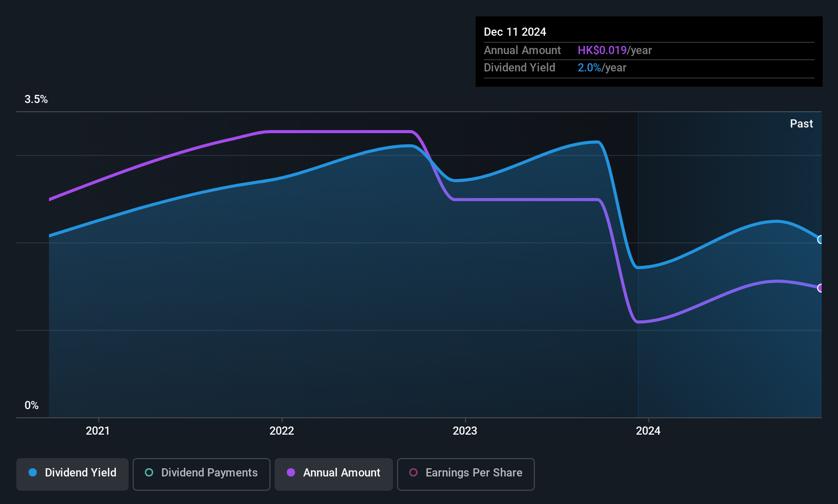This screenshot has width=838, height=504.
Task: Click the 0% y-axis label
Action: coord(32,405)
